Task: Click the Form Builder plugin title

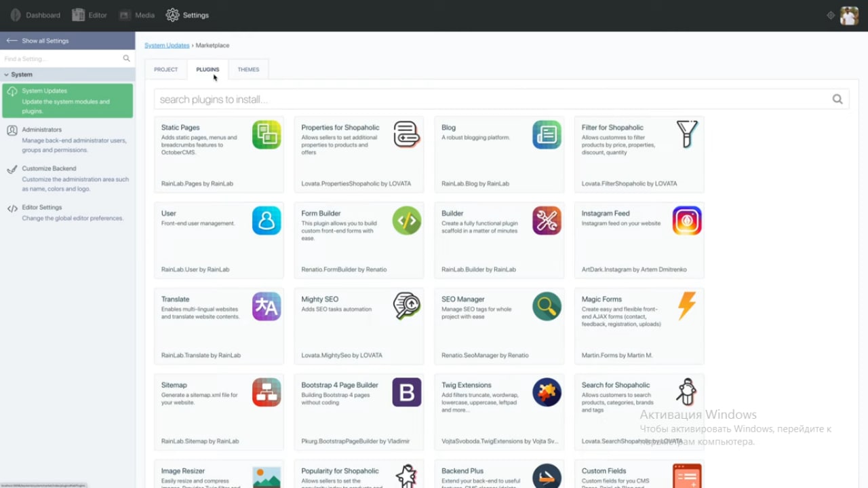Action: click(321, 213)
